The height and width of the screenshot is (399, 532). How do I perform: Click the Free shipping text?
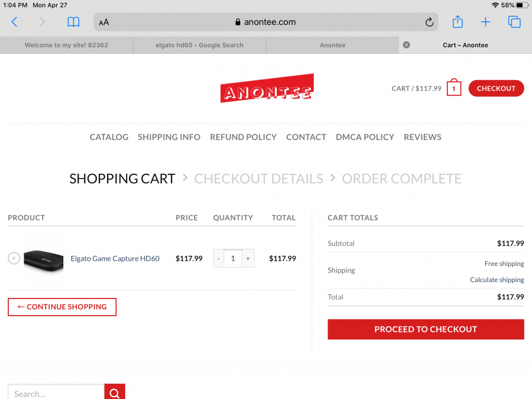(504, 264)
